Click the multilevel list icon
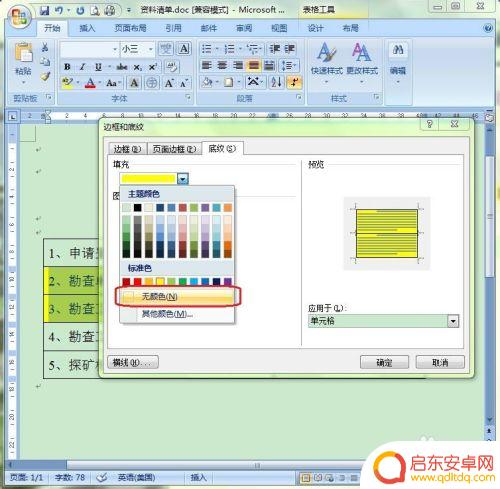This screenshot has width=500, height=489. (252, 49)
